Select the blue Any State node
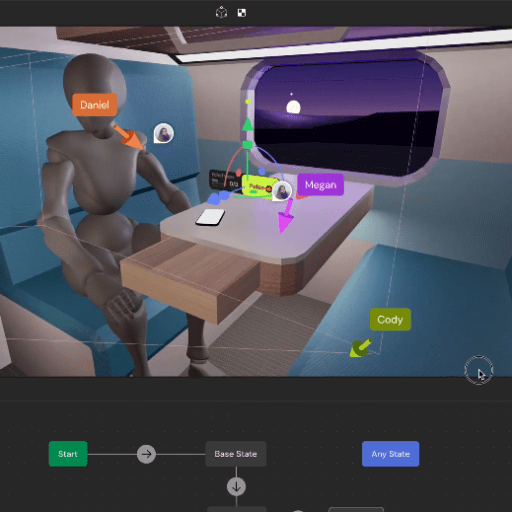The height and width of the screenshot is (512, 512). point(391,454)
